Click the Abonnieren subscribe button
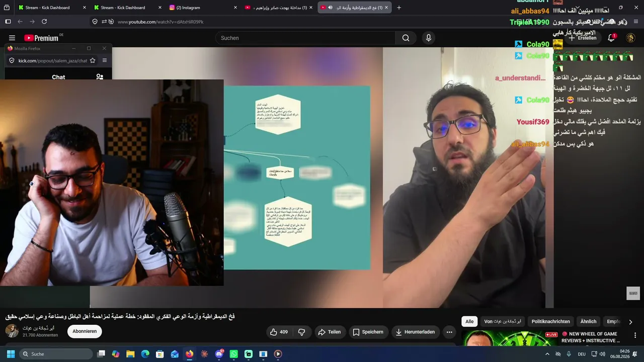Image resolution: width=644 pixels, height=362 pixels. (x=85, y=331)
